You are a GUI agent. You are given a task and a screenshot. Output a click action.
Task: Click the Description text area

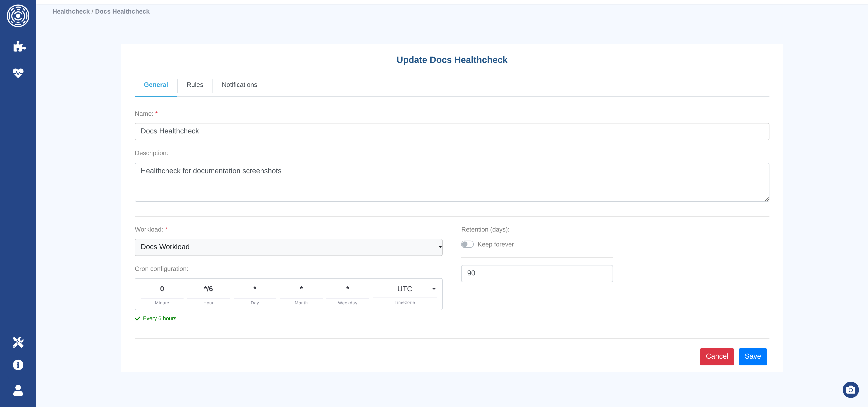pyautogui.click(x=452, y=182)
